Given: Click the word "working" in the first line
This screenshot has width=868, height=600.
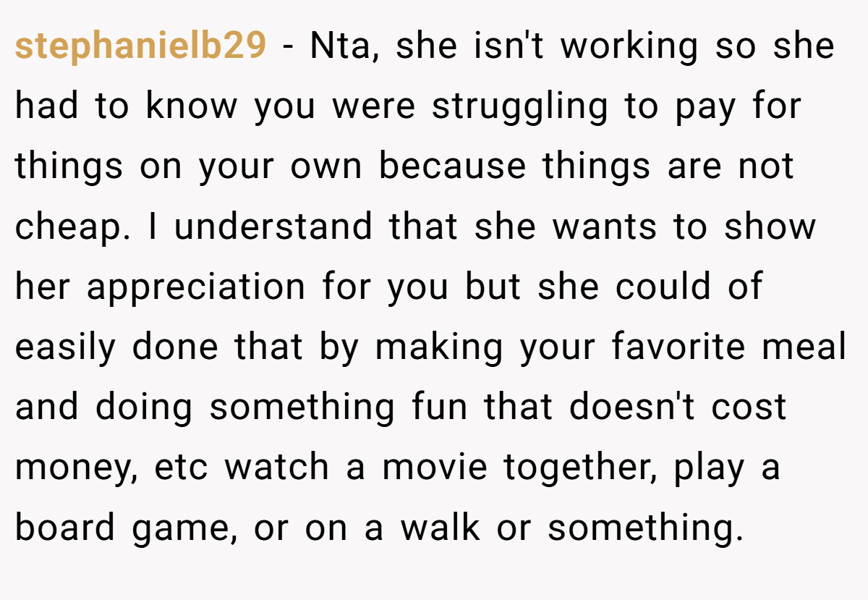Looking at the screenshot, I should click(x=629, y=46).
